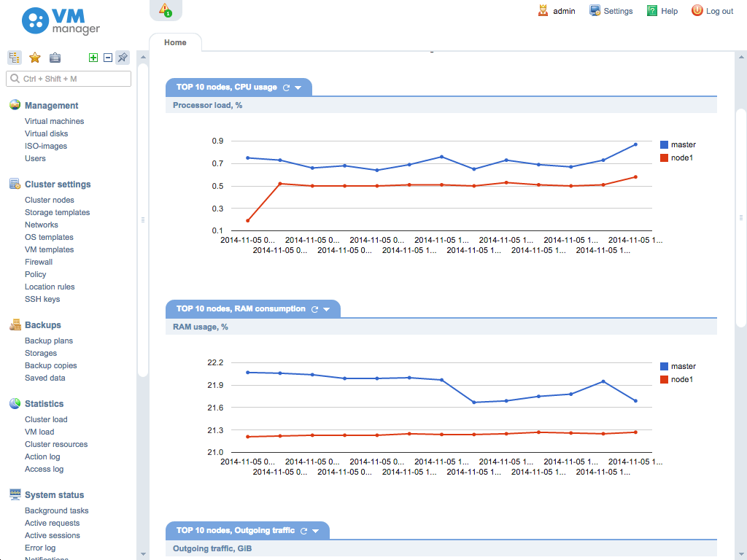The height and width of the screenshot is (560, 747).
Task: Collapse all menu sections with minus icon
Action: (x=108, y=58)
